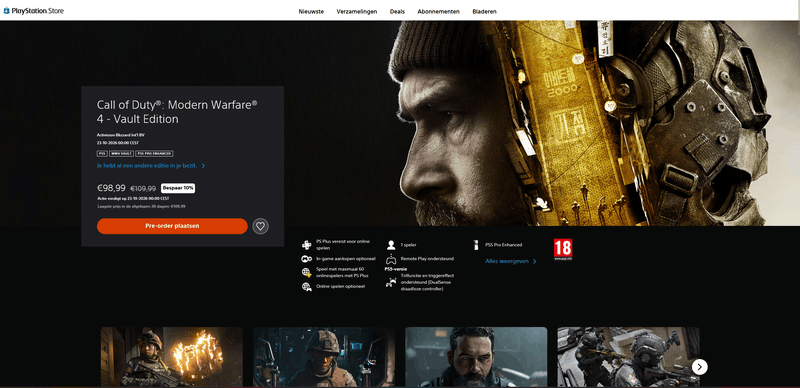Open the burning sign soldier screenshot thumbnail
Image resolution: width=800 pixels, height=388 pixels.
click(x=171, y=357)
